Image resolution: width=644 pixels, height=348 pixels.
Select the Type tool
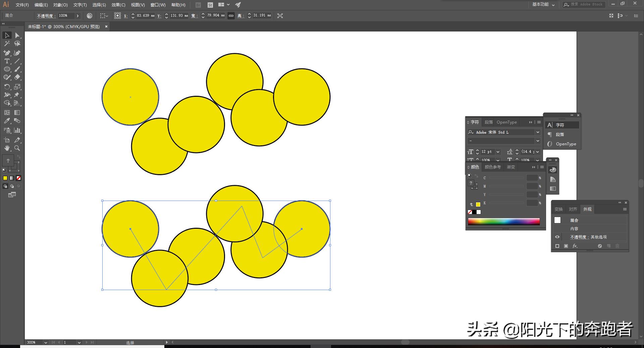click(x=7, y=61)
